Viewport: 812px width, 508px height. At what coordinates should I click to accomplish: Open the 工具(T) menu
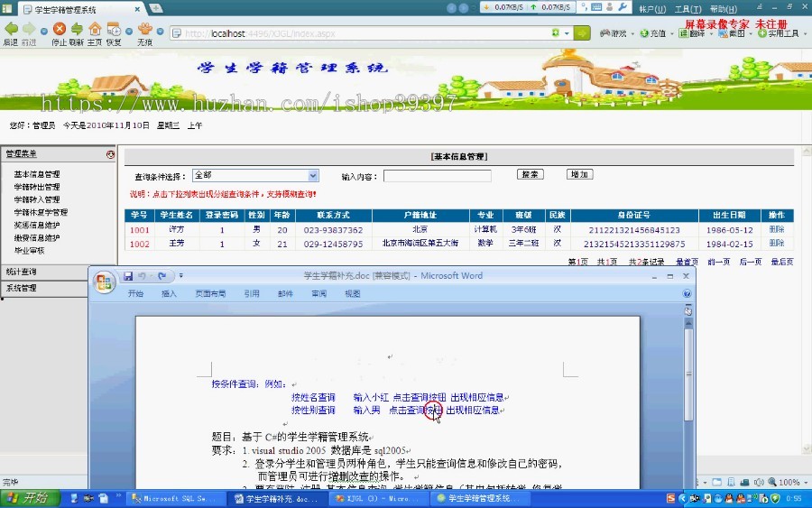[x=687, y=9]
